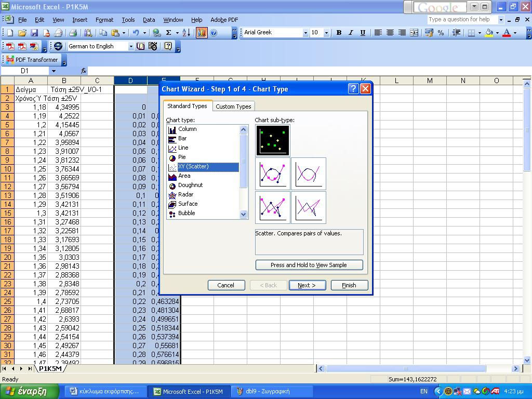
Task: Open the Type a question for help dropdown
Action: (x=501, y=20)
